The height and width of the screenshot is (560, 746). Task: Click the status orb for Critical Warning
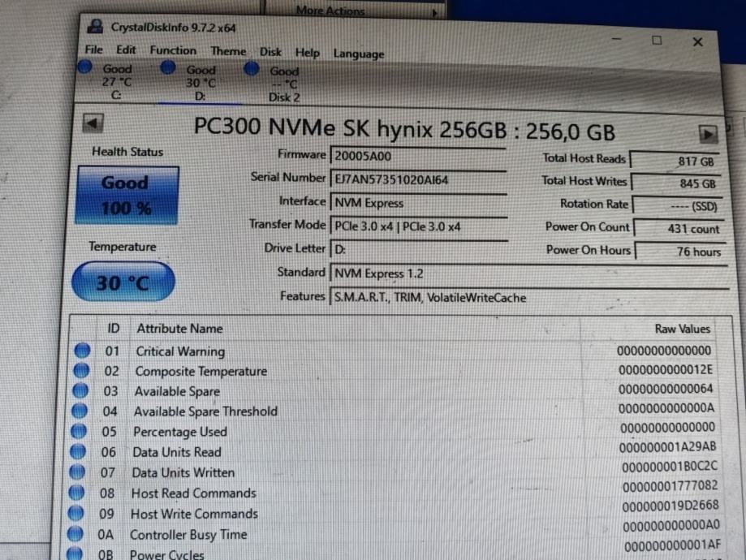pos(82,351)
